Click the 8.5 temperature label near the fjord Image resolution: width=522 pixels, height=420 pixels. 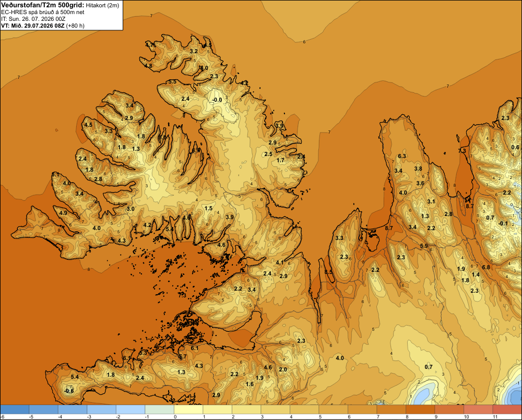pos(328,272)
